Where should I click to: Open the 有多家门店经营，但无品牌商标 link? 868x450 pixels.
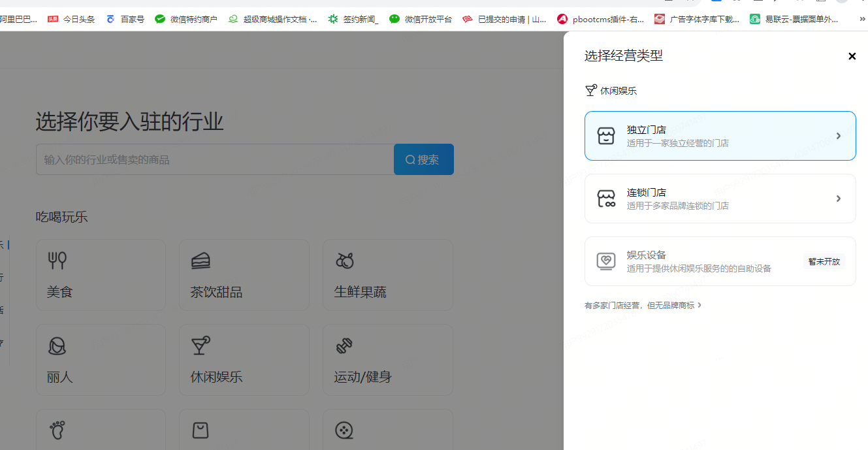(643, 305)
